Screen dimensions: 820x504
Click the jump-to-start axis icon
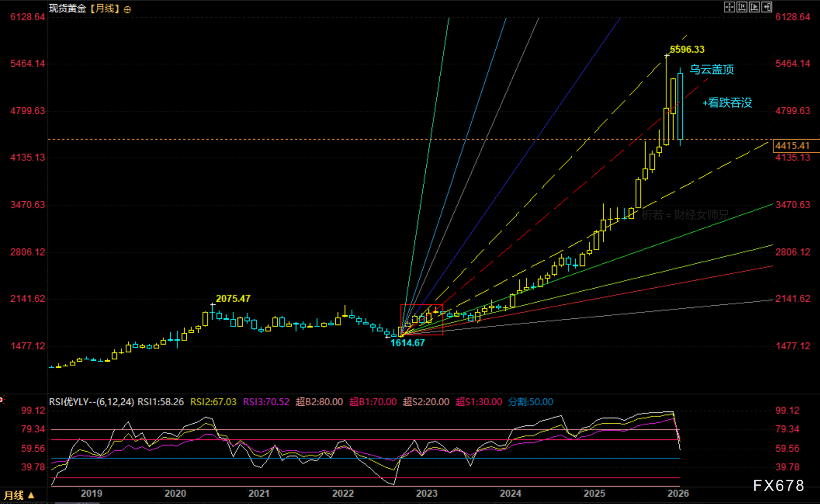pos(741,7)
